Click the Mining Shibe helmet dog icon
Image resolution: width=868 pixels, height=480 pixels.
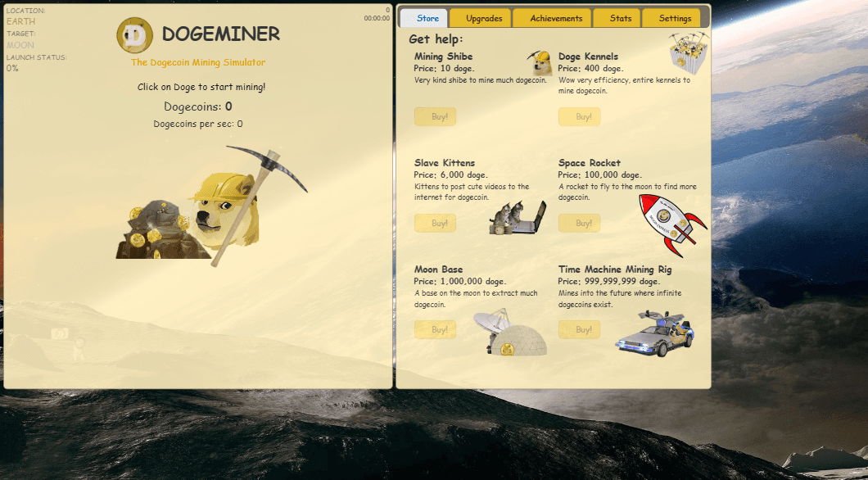pos(540,62)
